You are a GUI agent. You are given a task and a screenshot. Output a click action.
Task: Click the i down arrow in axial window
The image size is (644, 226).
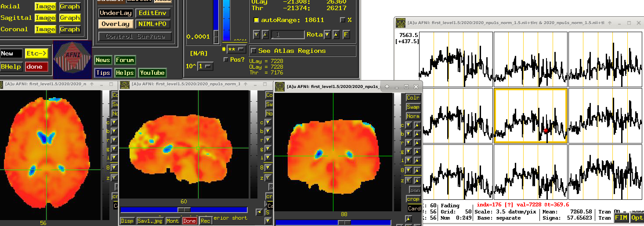[114, 158]
